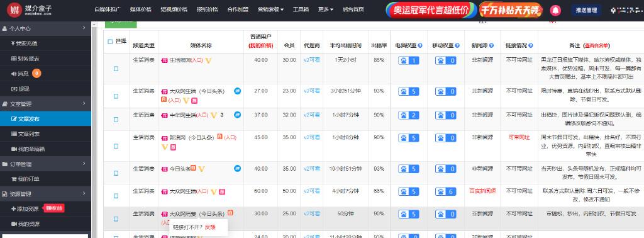This screenshot has height=238, width=644.
Task: Click the orange message count badge
Action: (36, 74)
